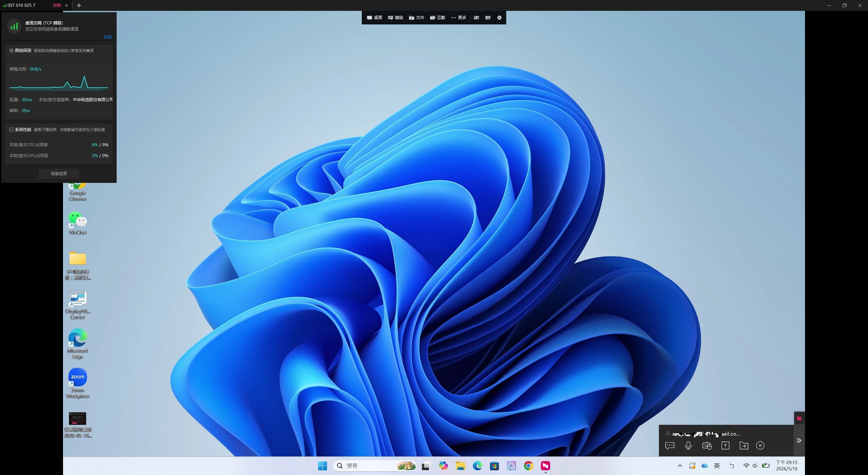Open the 桌面 (Desktop) toolbar menu

374,18
